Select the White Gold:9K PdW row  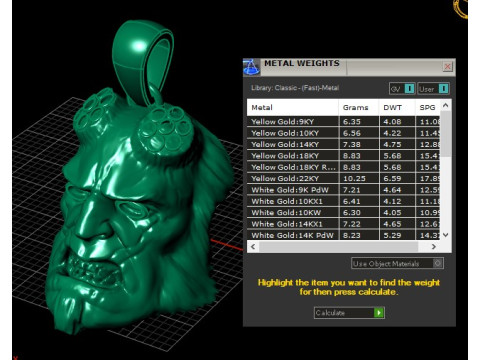pos(344,190)
